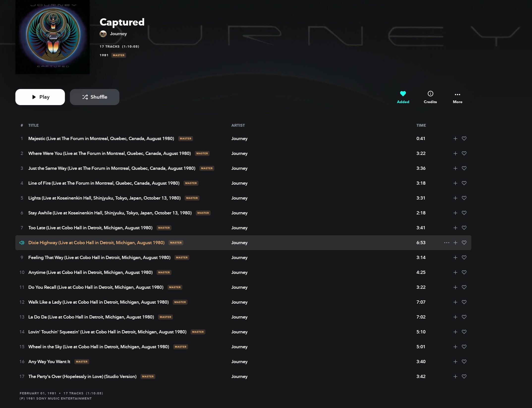Click the Captured album cover art
532x408 pixels.
tap(53, 37)
